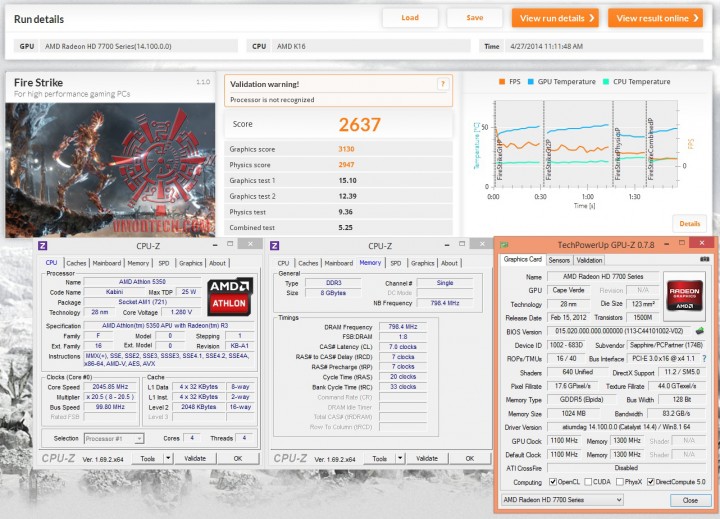Image resolution: width=720 pixels, height=519 pixels.
Task: Select the Graphics Card tab in GPU-Z
Action: click(x=523, y=260)
